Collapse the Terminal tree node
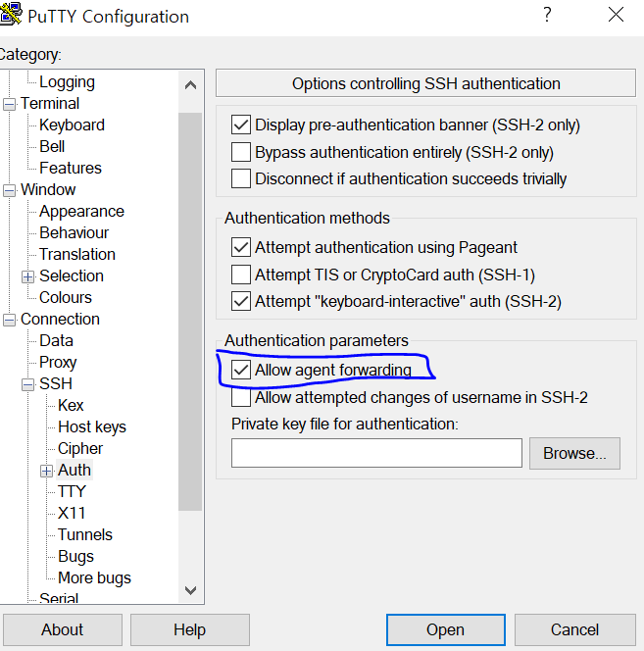644x651 pixels. click(9, 104)
